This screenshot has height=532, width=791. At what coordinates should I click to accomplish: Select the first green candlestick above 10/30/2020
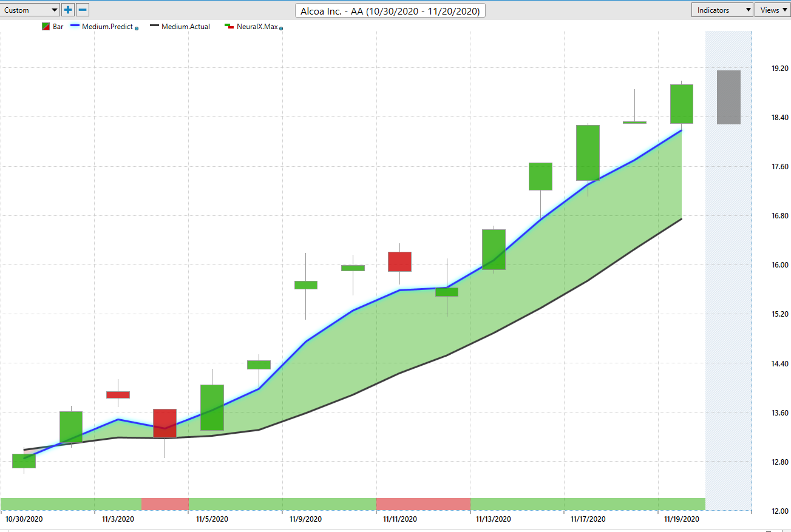coord(24,461)
